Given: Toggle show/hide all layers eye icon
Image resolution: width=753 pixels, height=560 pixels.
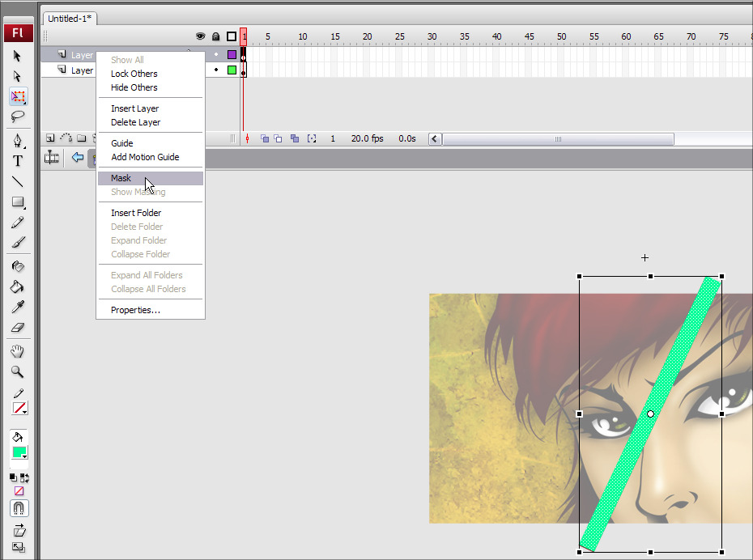Looking at the screenshot, I should (201, 36).
